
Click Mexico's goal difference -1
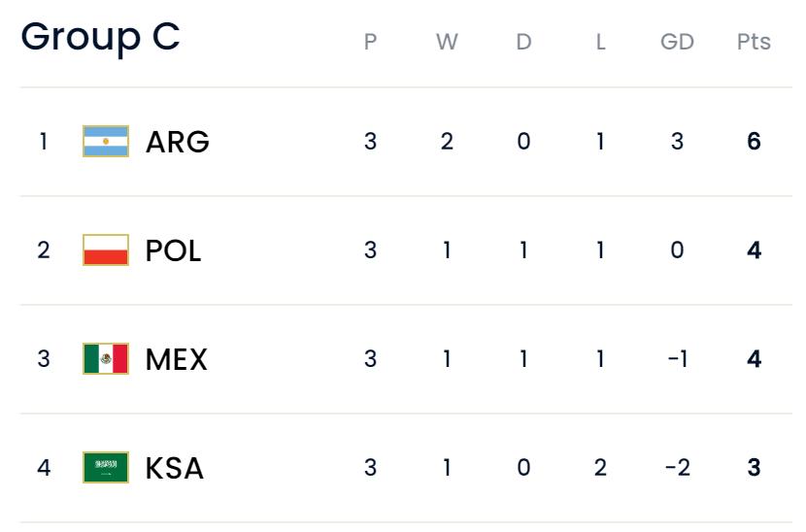[x=677, y=359]
